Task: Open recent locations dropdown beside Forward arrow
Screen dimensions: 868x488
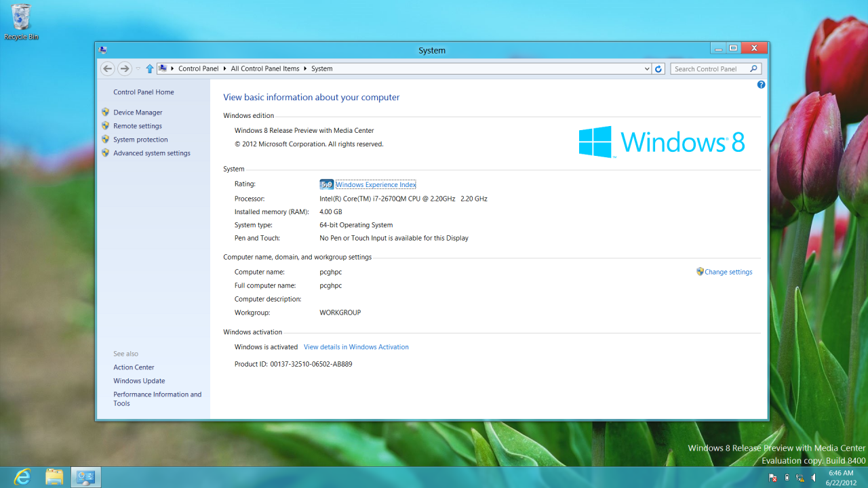Action: pyautogui.click(x=138, y=68)
